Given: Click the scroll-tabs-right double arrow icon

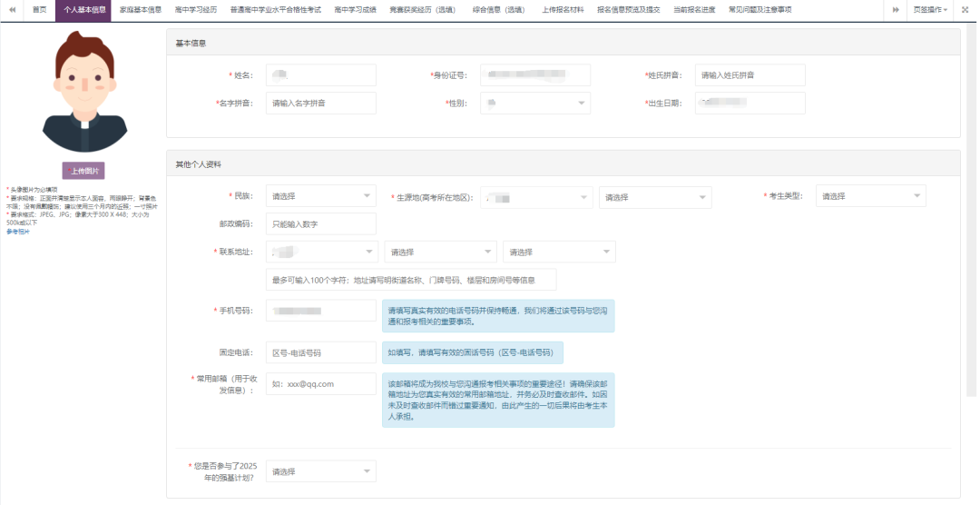Looking at the screenshot, I should pos(896,10).
